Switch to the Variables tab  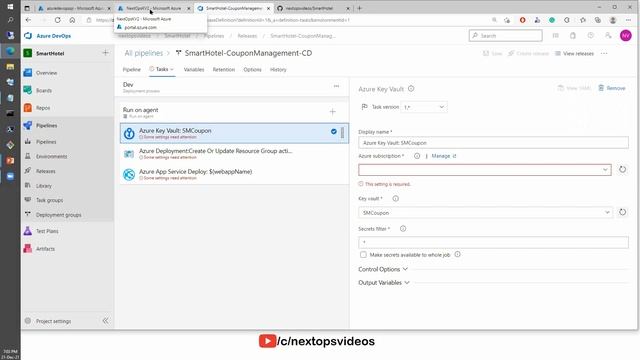click(194, 70)
